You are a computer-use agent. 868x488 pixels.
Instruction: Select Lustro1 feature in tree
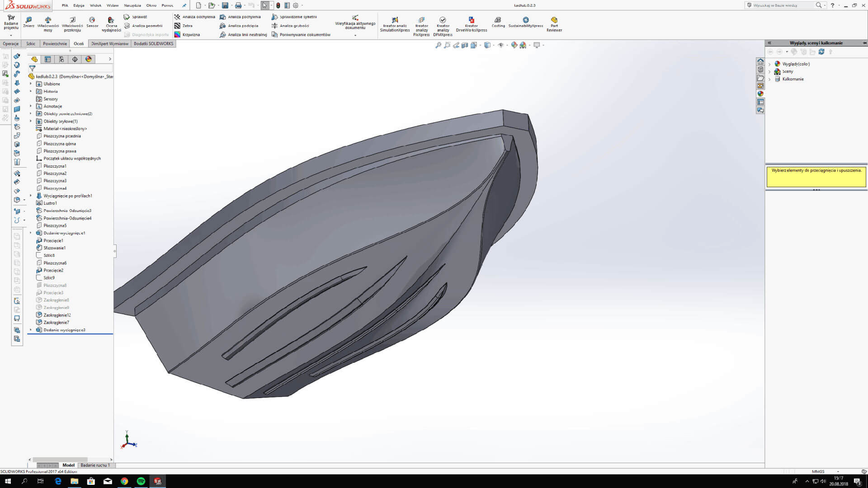[x=47, y=203]
